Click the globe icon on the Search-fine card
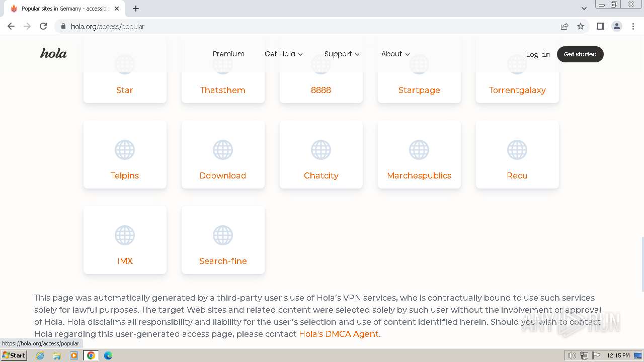Screen dimensions: 644x362 [223, 235]
